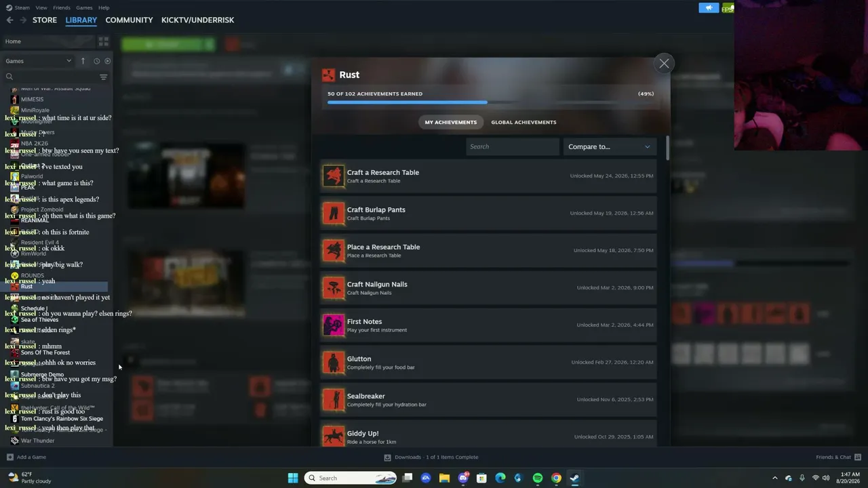
Task: Open the Help menu
Action: pyautogui.click(x=104, y=7)
